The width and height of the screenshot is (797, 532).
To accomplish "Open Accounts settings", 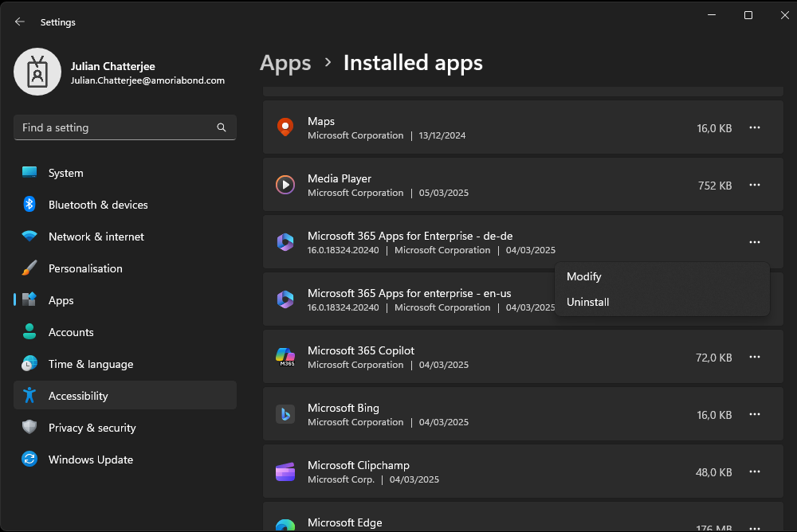I will click(x=125, y=332).
